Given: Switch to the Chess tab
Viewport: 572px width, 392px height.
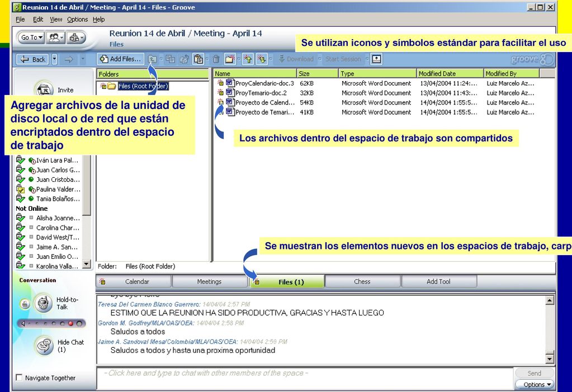Looking at the screenshot, I should tap(362, 281).
